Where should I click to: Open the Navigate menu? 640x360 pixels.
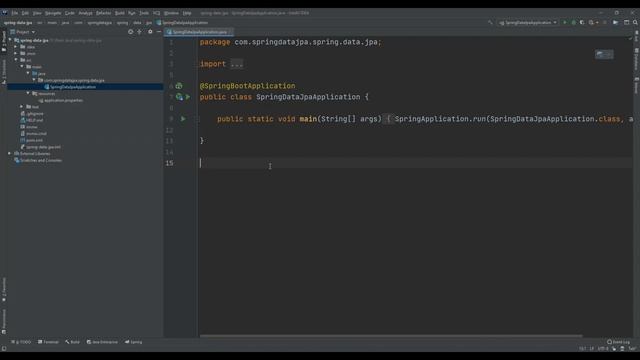(53, 13)
